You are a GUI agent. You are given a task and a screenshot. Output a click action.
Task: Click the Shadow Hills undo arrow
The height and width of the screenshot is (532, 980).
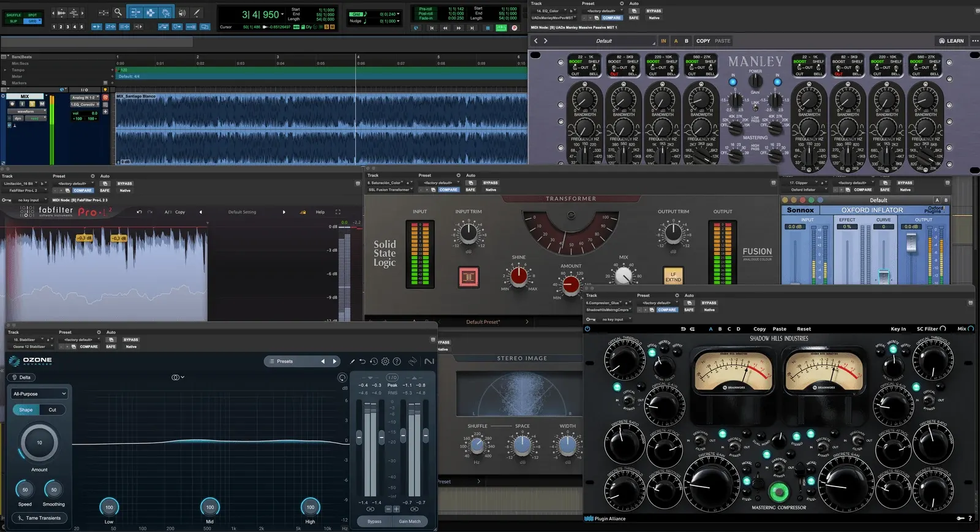pyautogui.click(x=683, y=329)
